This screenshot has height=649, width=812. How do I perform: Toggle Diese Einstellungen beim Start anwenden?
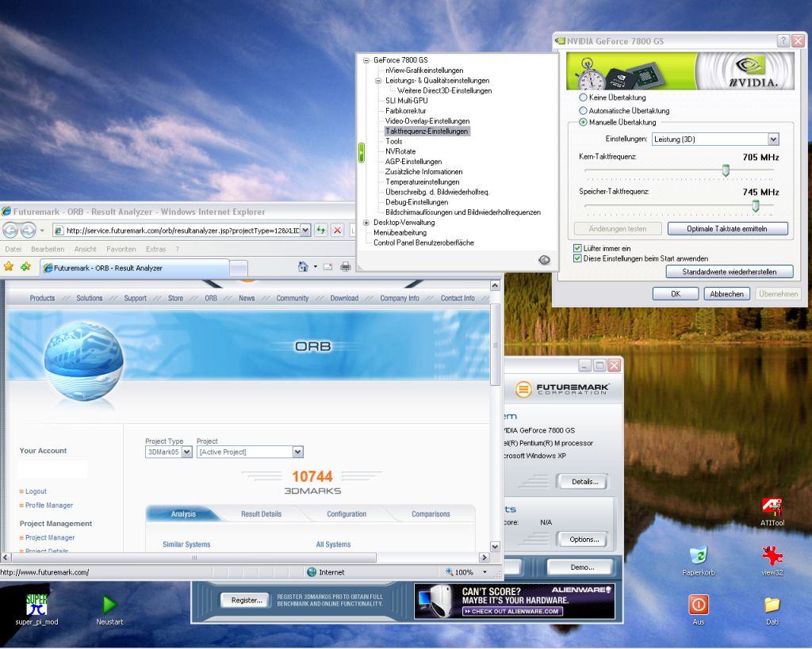point(577,258)
